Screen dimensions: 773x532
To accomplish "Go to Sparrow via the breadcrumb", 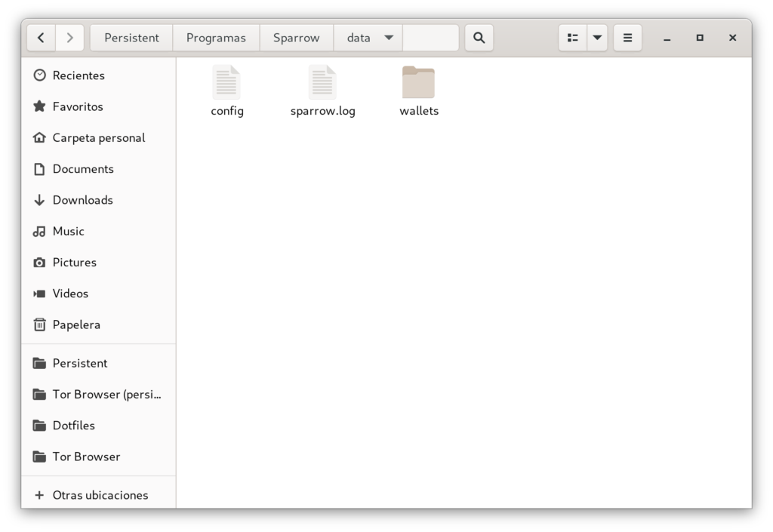I will (296, 37).
